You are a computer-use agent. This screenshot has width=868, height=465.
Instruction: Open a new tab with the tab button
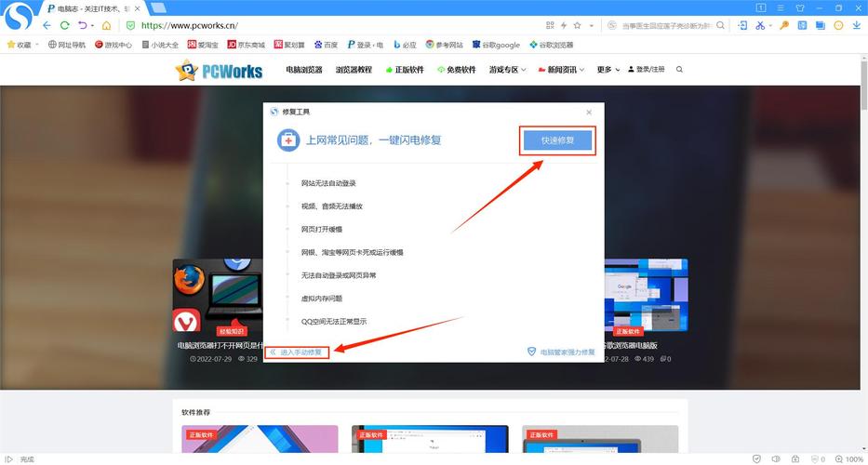click(x=158, y=7)
